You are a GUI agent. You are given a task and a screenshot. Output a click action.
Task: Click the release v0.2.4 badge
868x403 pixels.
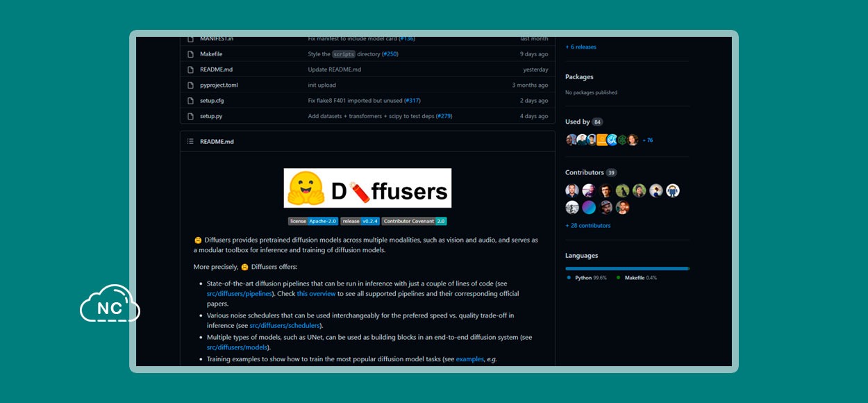pos(360,221)
